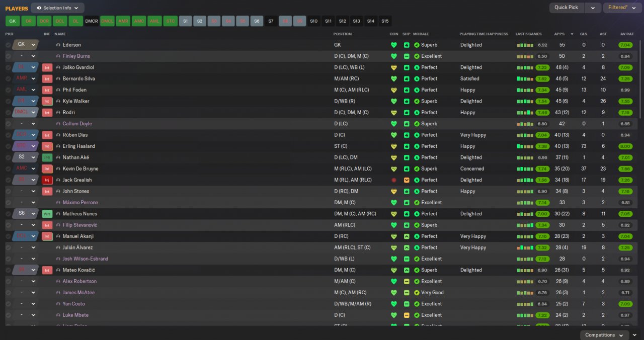Open Josh Wilson-Esbrand's player profile link

coord(85,259)
